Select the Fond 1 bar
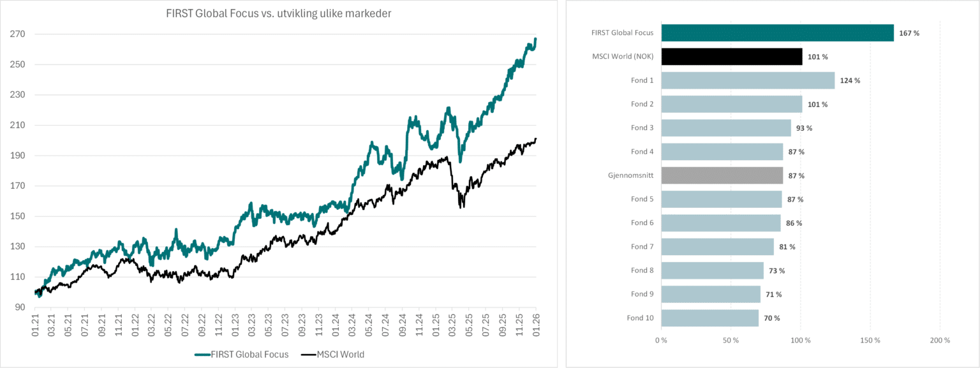The image size is (980, 368). coord(748,80)
